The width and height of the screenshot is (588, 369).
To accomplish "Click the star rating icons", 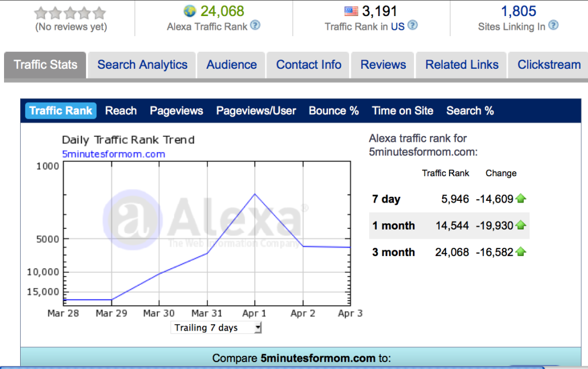I will (70, 13).
